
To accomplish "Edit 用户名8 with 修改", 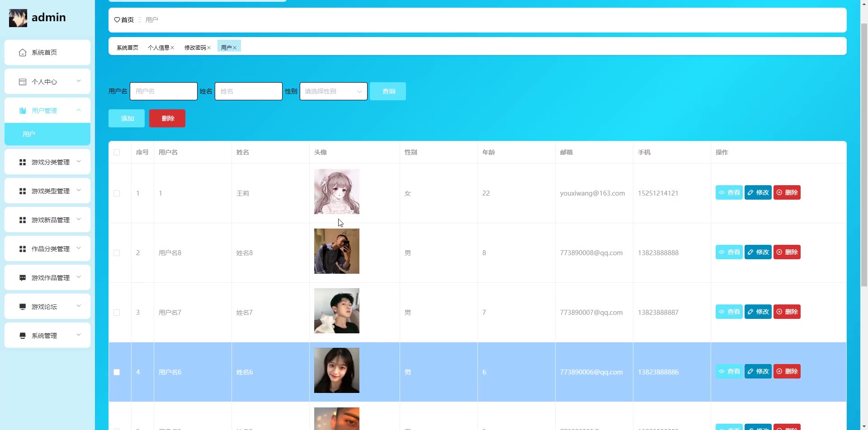I will (x=758, y=252).
